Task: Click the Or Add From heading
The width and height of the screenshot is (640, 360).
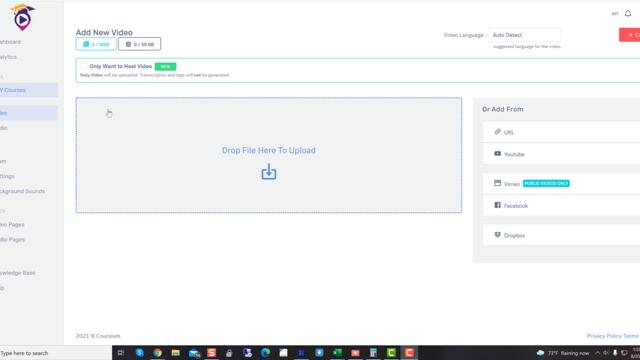Action: coord(502,109)
